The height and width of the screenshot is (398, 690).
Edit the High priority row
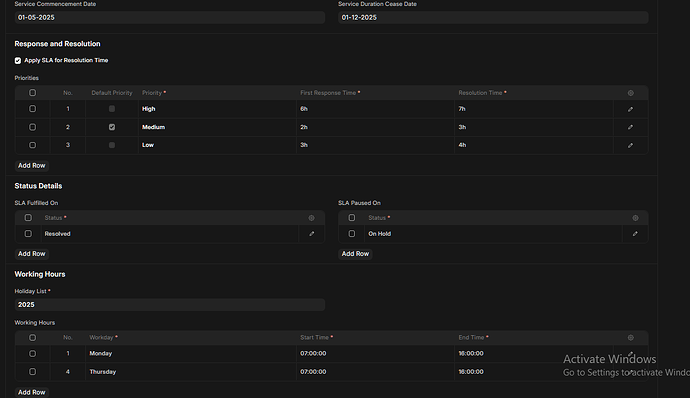click(x=630, y=109)
